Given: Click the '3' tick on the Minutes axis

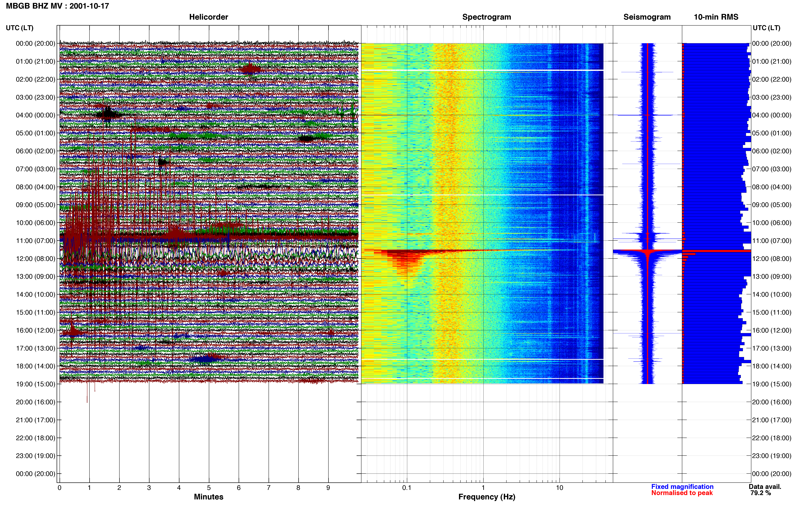Looking at the screenshot, I should [x=149, y=488].
